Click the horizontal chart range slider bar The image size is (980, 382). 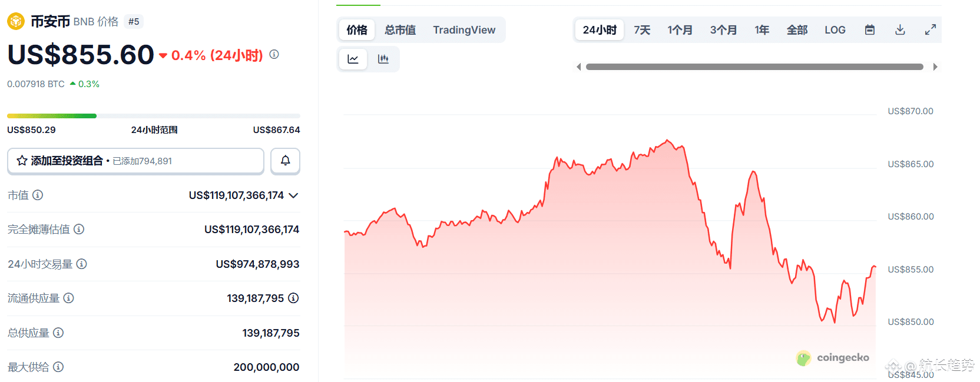754,67
